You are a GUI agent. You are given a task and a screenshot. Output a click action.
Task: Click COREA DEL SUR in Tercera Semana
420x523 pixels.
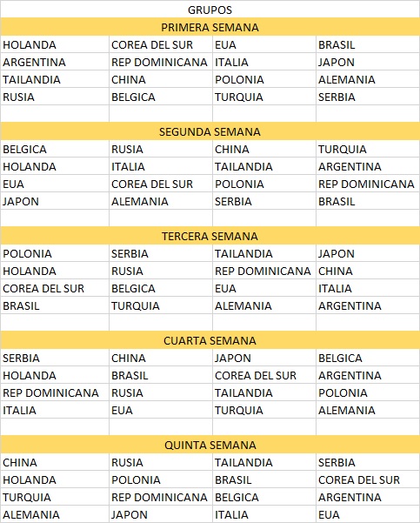click(x=55, y=288)
